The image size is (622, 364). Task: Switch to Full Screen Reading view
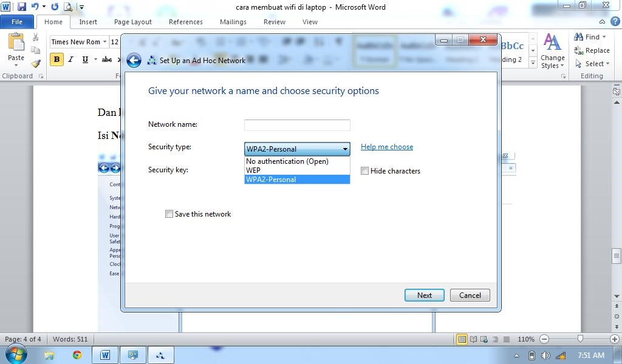(473, 339)
